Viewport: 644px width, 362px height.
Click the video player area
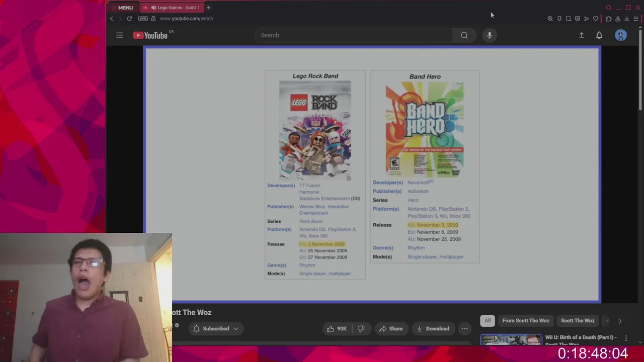pyautogui.click(x=372, y=175)
